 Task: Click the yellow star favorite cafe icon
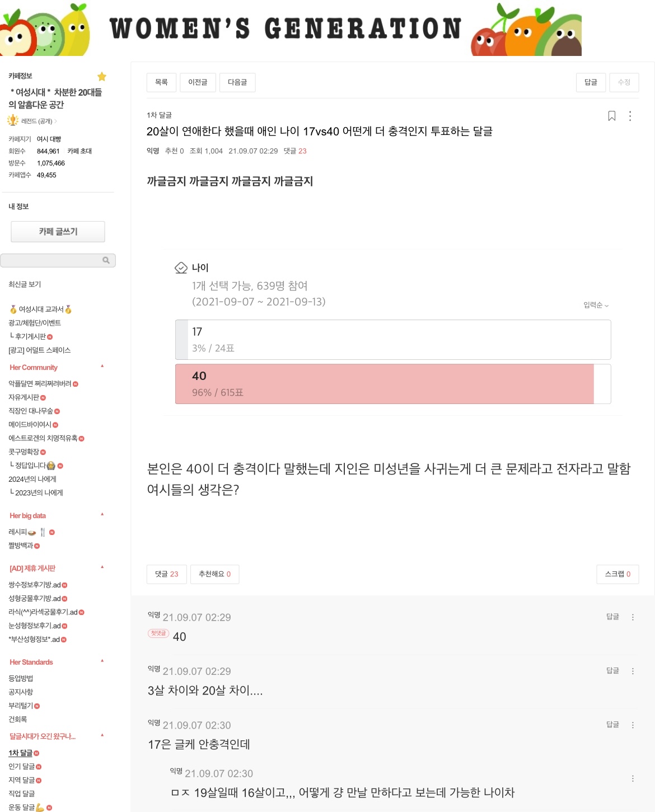pyautogui.click(x=102, y=77)
